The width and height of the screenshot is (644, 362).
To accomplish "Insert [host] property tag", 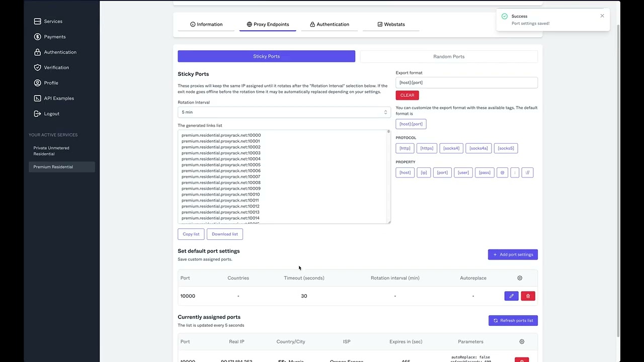I will click(x=405, y=172).
